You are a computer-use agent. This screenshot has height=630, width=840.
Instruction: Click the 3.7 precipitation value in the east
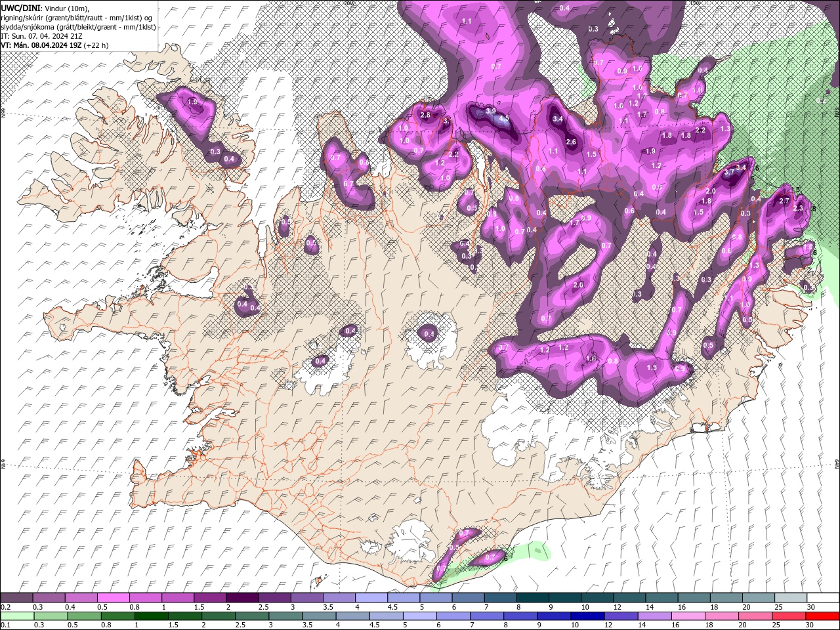[729, 172]
